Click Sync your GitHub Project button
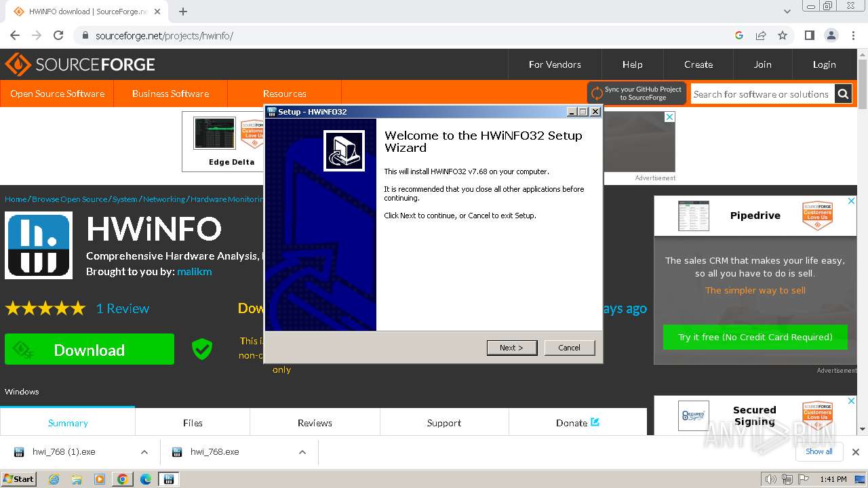 636,94
